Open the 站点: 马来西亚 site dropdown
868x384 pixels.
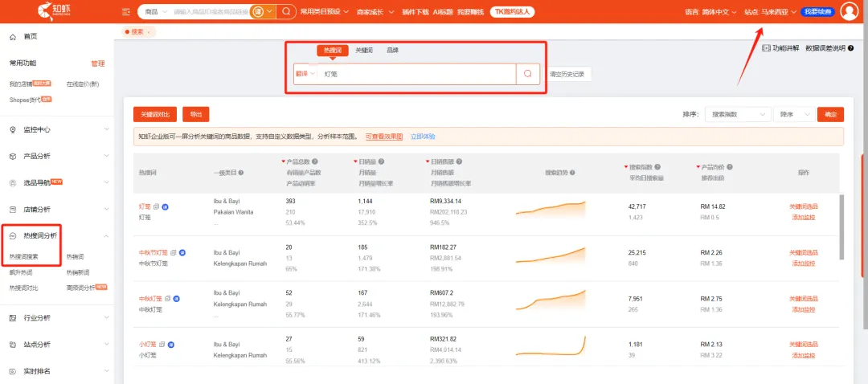770,11
